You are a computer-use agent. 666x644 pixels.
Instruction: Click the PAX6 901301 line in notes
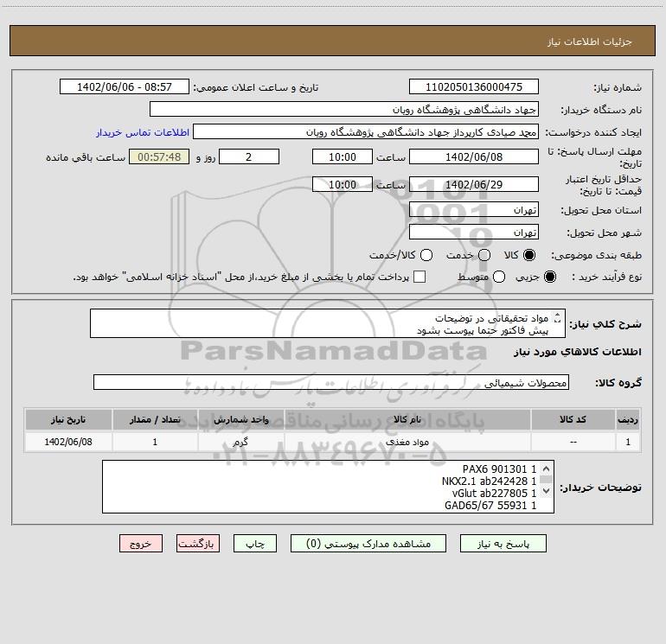500,469
